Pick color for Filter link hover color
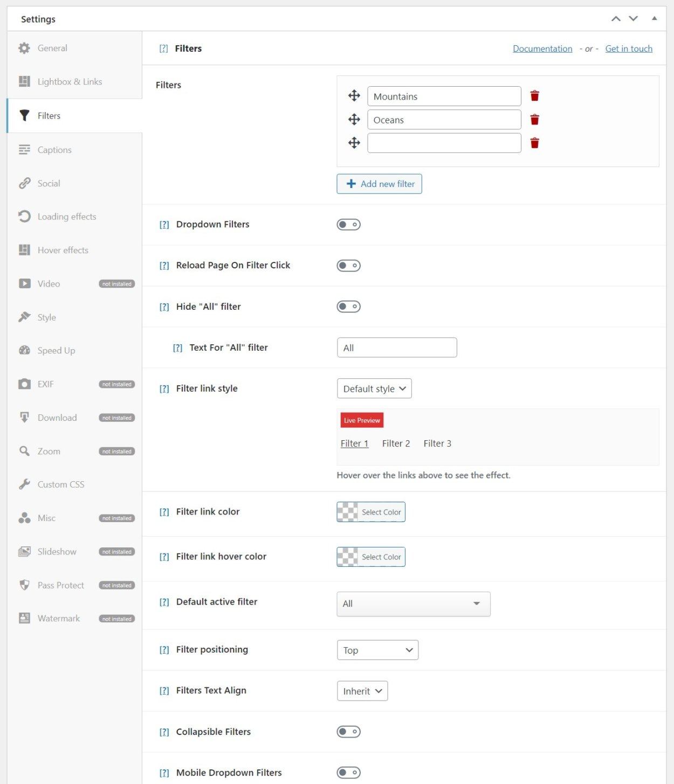 371,557
